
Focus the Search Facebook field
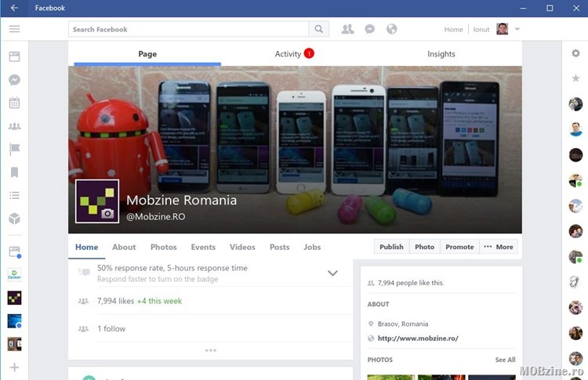(189, 29)
